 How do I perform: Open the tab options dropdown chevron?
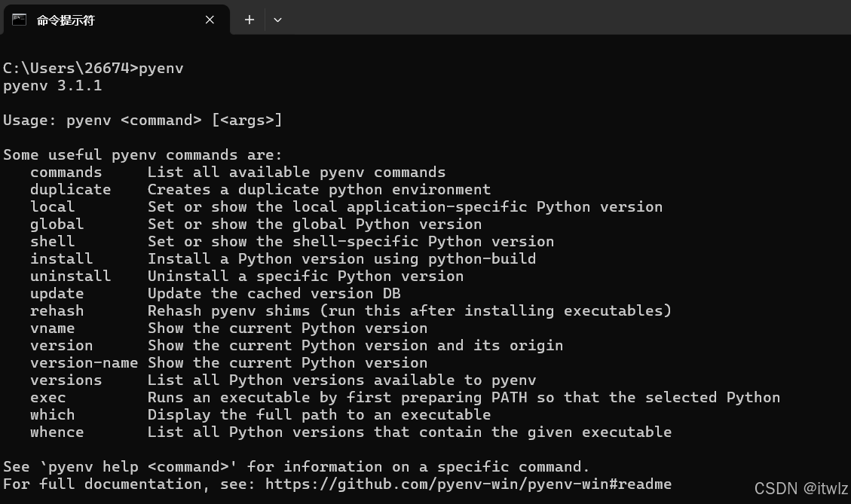[x=277, y=20]
